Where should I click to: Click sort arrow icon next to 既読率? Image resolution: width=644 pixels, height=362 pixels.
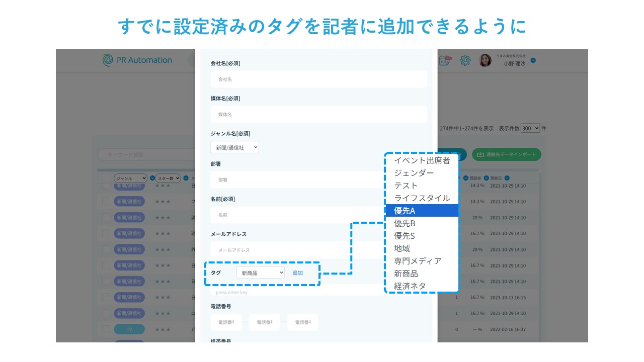487,178
